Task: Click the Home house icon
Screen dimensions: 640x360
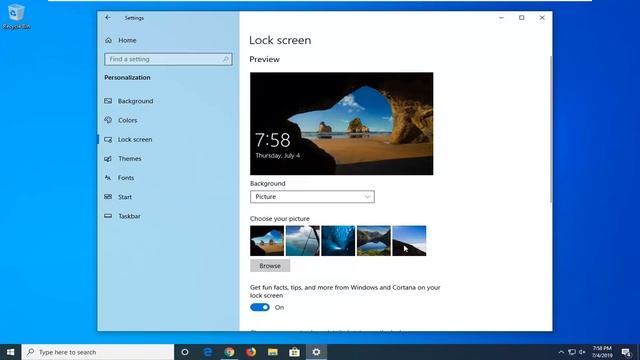Action: click(x=108, y=40)
